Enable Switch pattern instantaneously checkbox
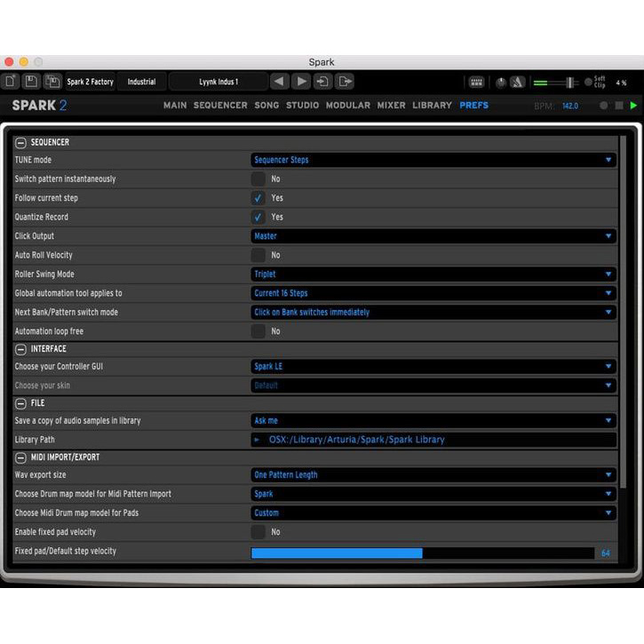 click(x=258, y=179)
